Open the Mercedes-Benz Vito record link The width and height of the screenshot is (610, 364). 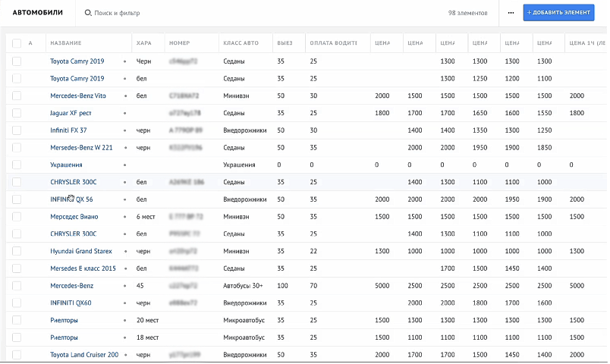click(78, 96)
